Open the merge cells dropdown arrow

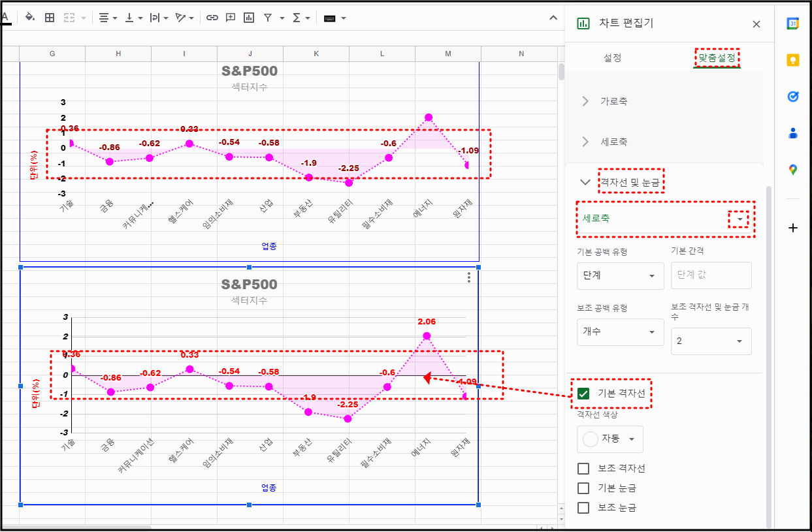[84, 18]
